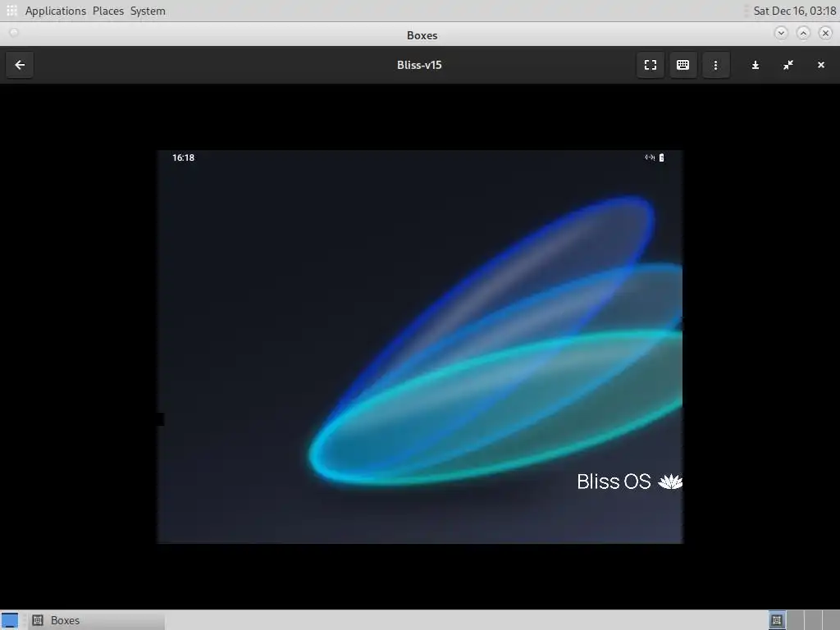Click the window menu dot at title bar left
Viewport: 840px width, 630px height.
(x=14, y=33)
